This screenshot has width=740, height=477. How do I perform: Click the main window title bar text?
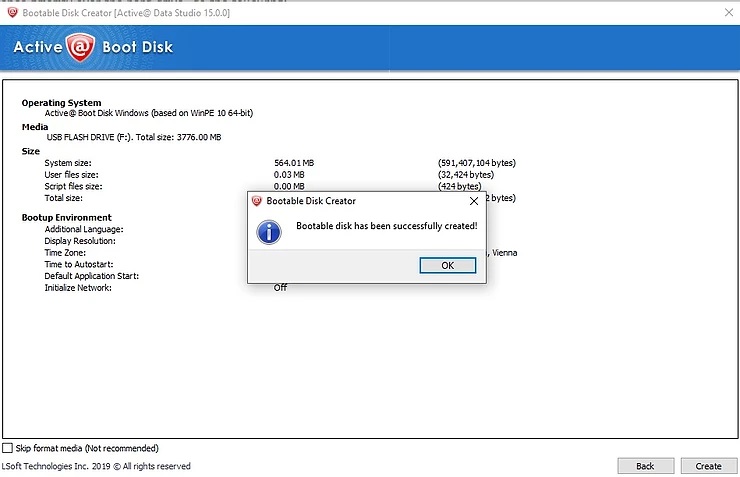pyautogui.click(x=120, y=10)
